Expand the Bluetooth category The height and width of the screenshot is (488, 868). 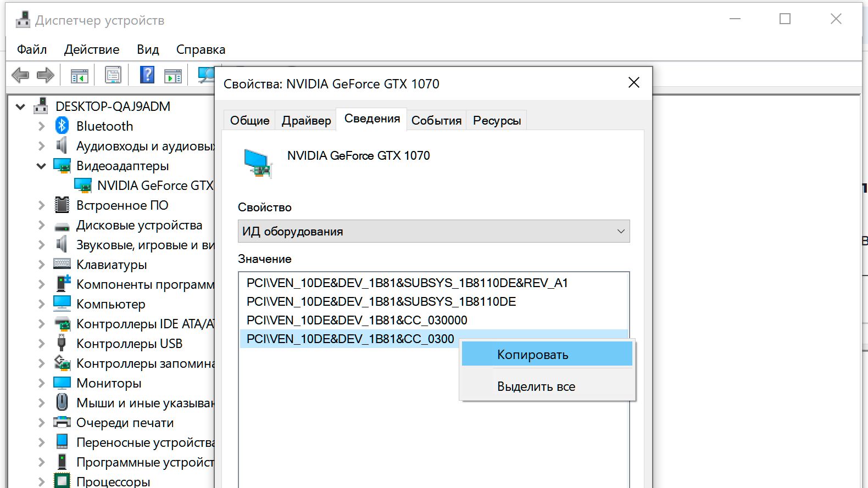coord(41,126)
